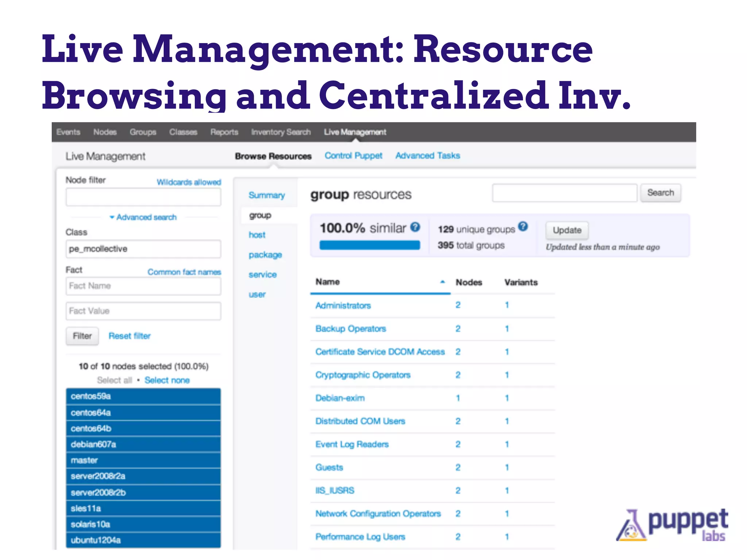Click the sort arrow in Name column
The width and height of the screenshot is (747, 560).
tap(442, 282)
